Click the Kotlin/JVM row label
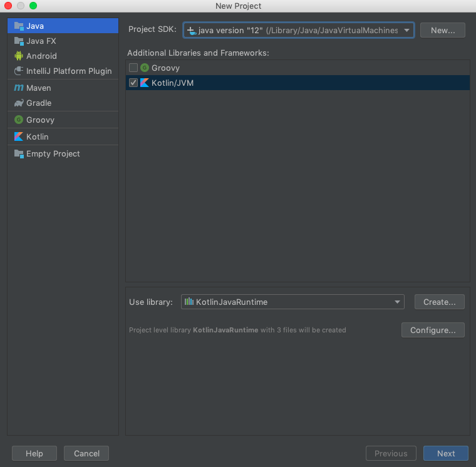 [172, 83]
